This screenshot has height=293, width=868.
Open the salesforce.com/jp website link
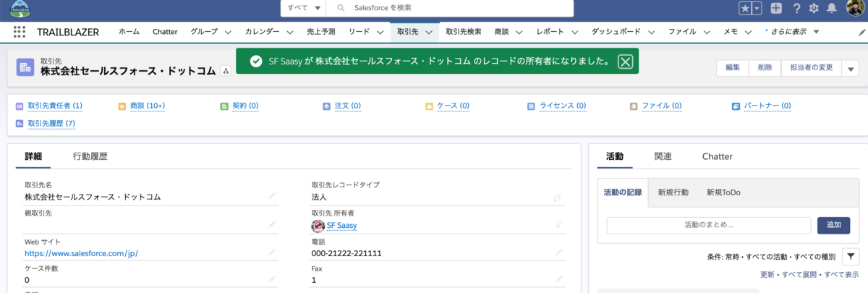coord(81,253)
